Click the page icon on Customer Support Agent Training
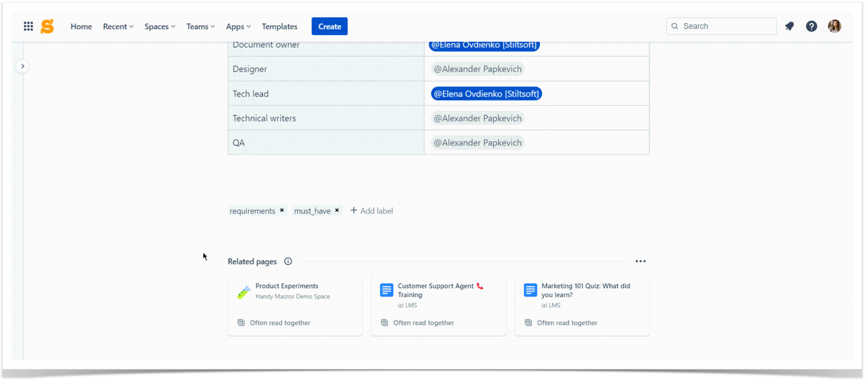The height and width of the screenshot is (382, 868). (x=387, y=290)
